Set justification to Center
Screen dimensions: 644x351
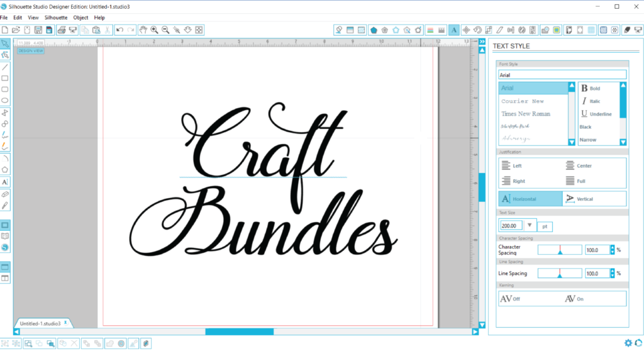pyautogui.click(x=579, y=165)
